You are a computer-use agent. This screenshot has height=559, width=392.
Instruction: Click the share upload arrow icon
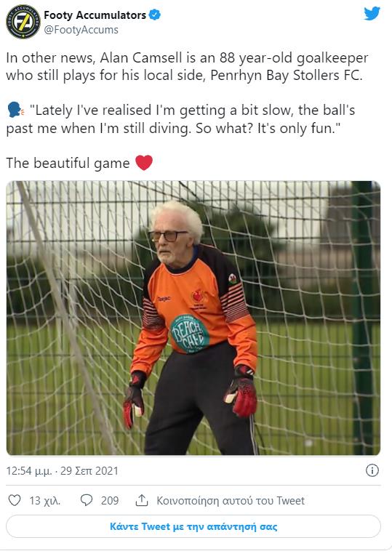coord(142,500)
